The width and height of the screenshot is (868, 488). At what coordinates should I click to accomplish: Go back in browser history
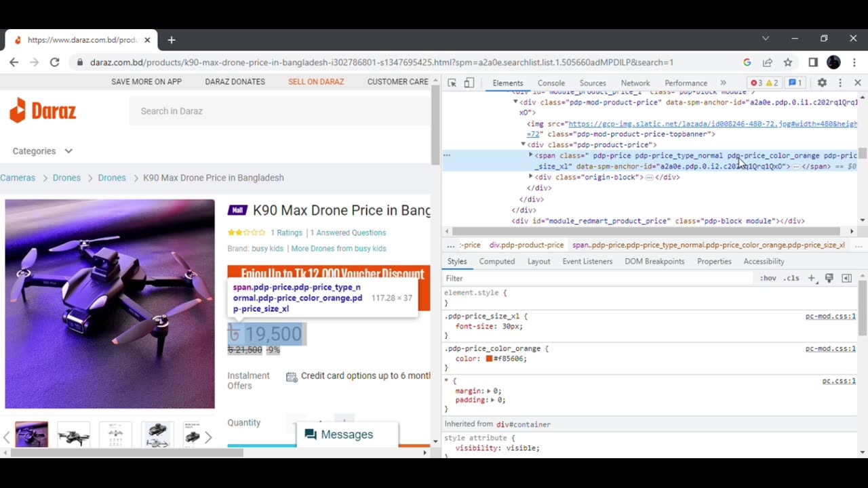click(x=14, y=62)
